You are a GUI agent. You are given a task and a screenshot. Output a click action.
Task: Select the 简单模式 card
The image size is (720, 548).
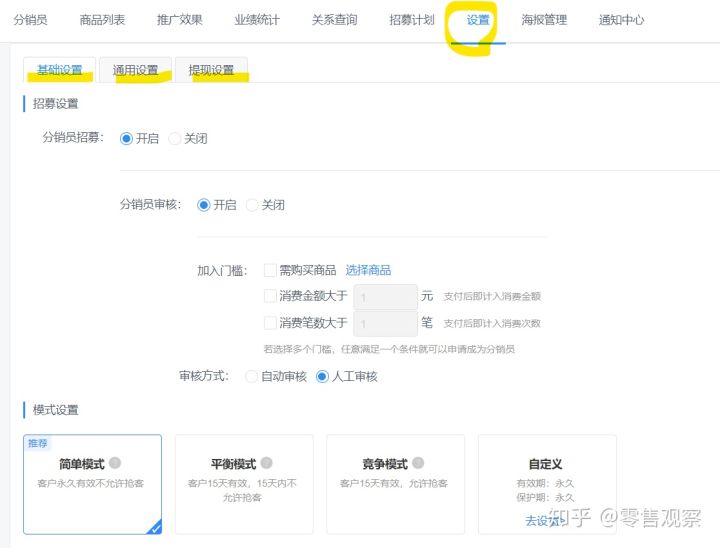(92, 484)
